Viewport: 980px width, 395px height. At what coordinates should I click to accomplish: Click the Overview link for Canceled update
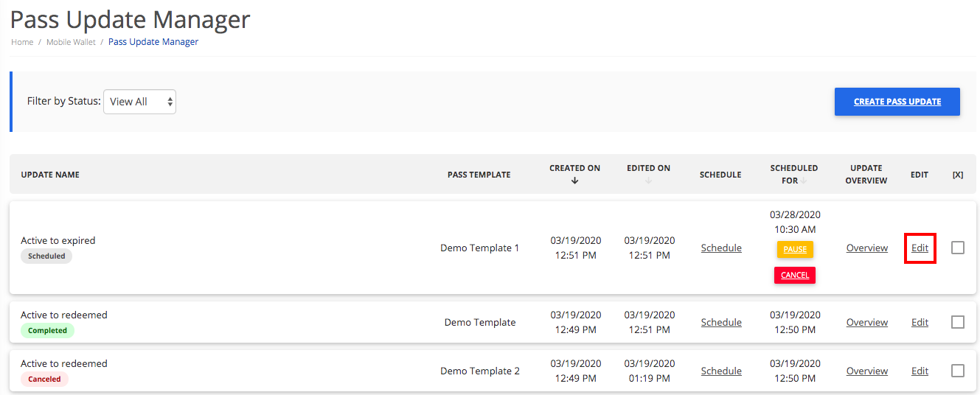[x=866, y=371]
